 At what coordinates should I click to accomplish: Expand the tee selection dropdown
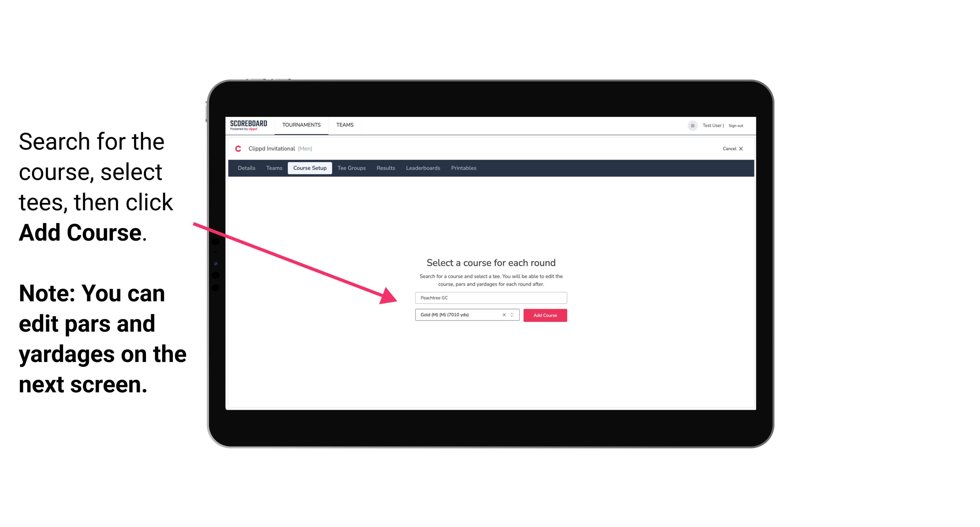(513, 315)
